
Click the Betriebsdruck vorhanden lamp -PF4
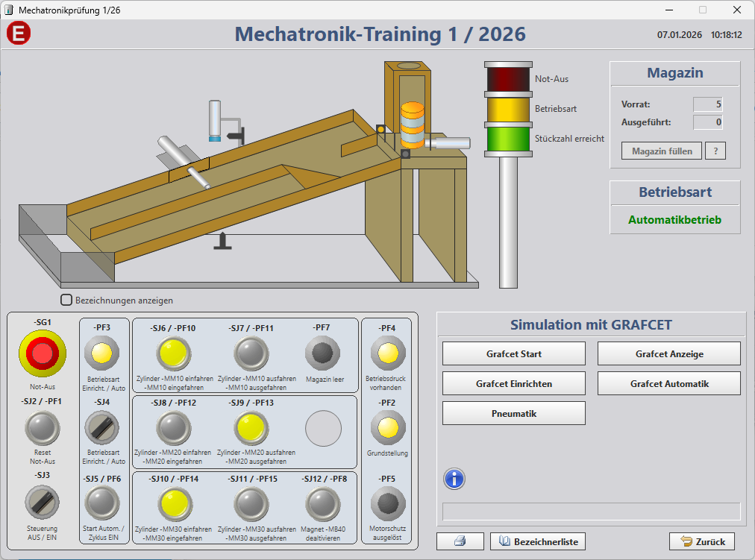tap(387, 354)
